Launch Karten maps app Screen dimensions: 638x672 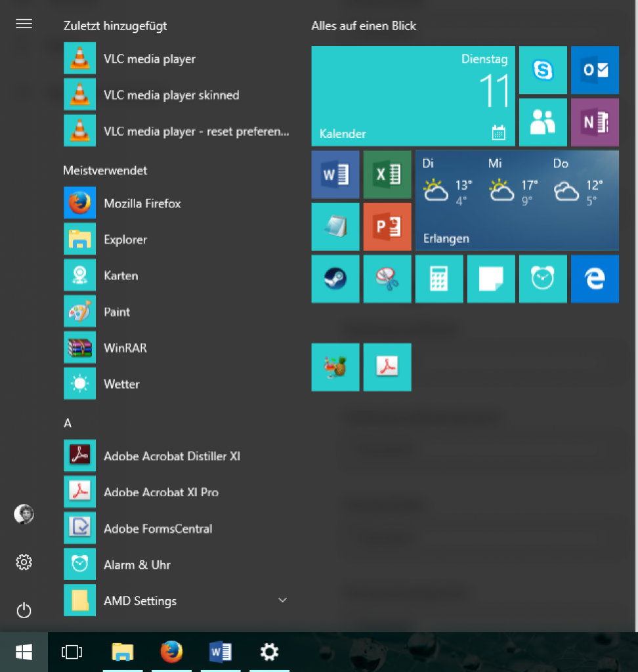click(x=177, y=275)
